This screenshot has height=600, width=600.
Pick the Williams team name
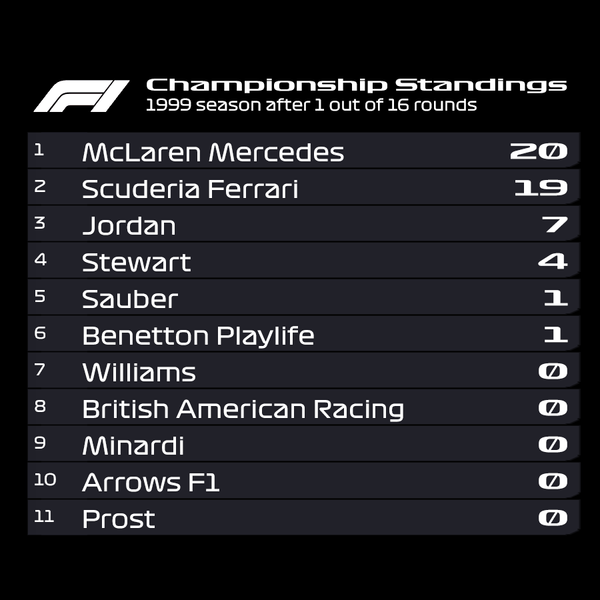[x=139, y=373]
